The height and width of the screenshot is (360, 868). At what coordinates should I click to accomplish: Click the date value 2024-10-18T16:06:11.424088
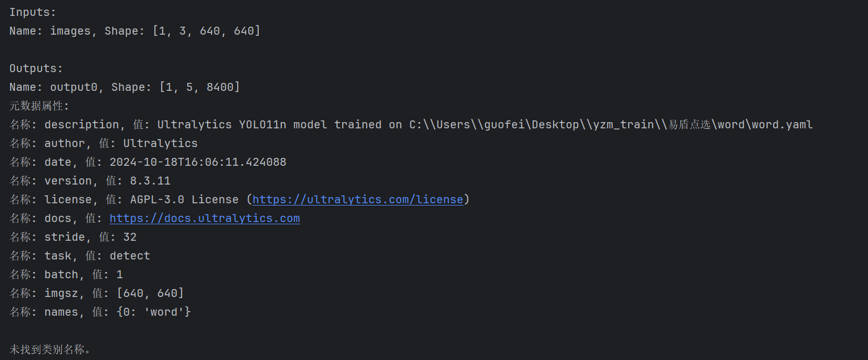[198, 162]
